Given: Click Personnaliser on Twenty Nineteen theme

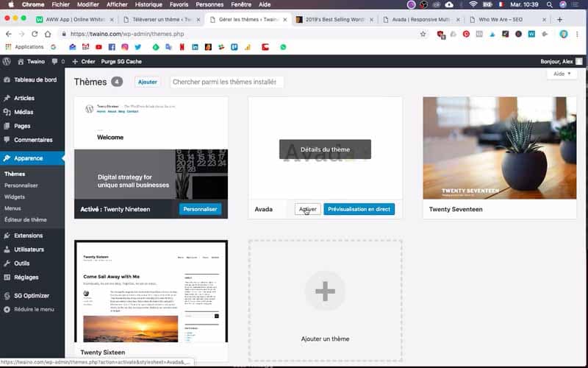Looking at the screenshot, I should pyautogui.click(x=200, y=209).
